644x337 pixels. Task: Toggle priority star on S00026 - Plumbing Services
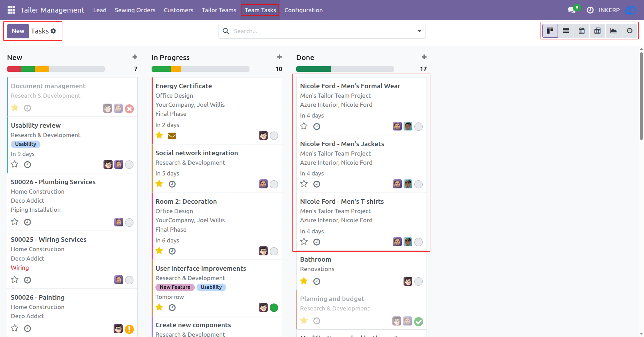15,222
